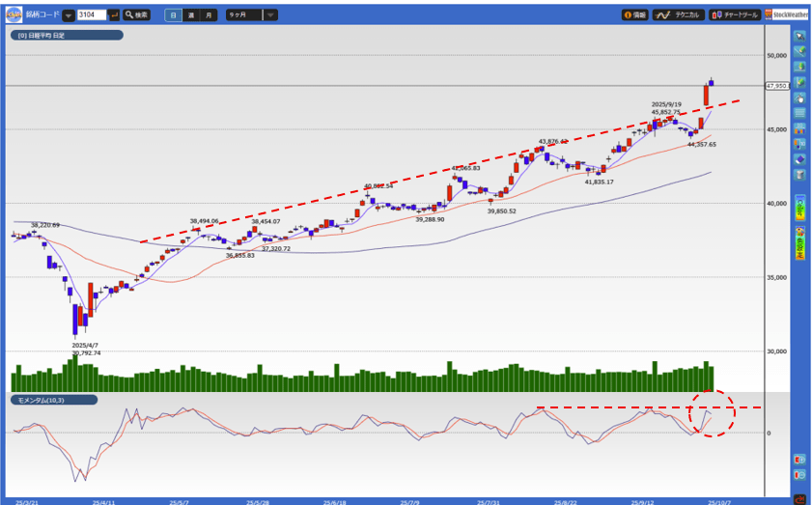
Task: Select the arrow cursor tool in right sidebar
Action: pyautogui.click(x=799, y=35)
